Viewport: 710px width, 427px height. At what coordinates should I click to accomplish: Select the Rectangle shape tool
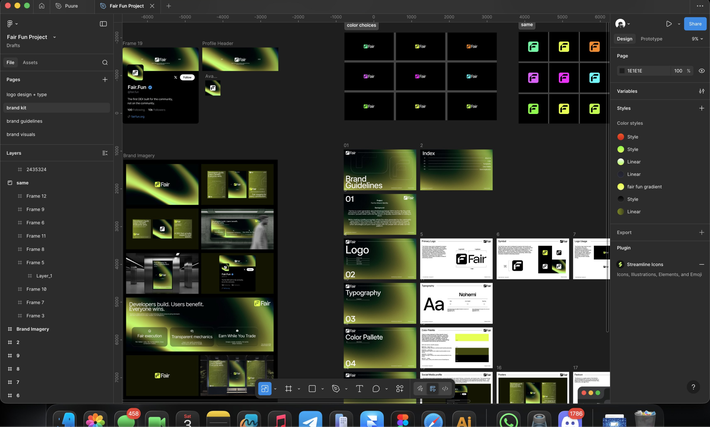coord(312,388)
